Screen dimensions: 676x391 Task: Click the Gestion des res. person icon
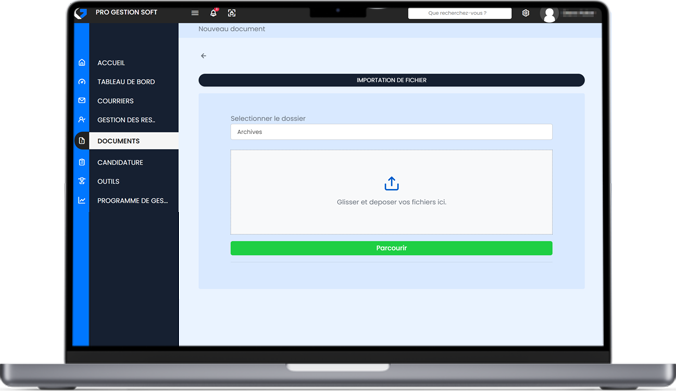[x=82, y=119]
